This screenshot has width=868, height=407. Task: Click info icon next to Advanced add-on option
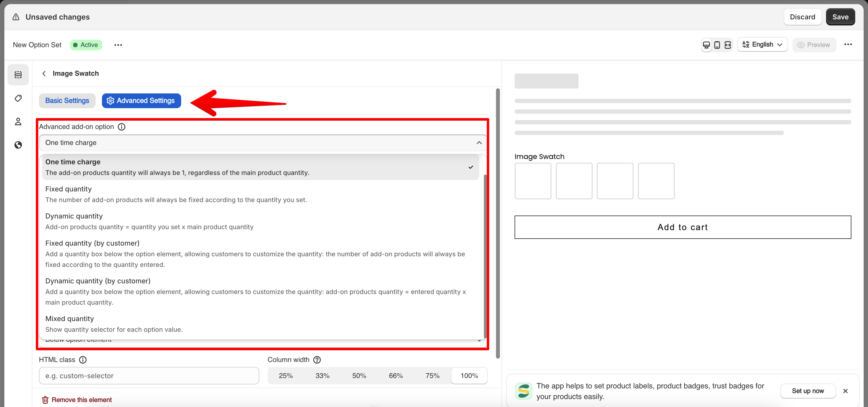tap(122, 127)
